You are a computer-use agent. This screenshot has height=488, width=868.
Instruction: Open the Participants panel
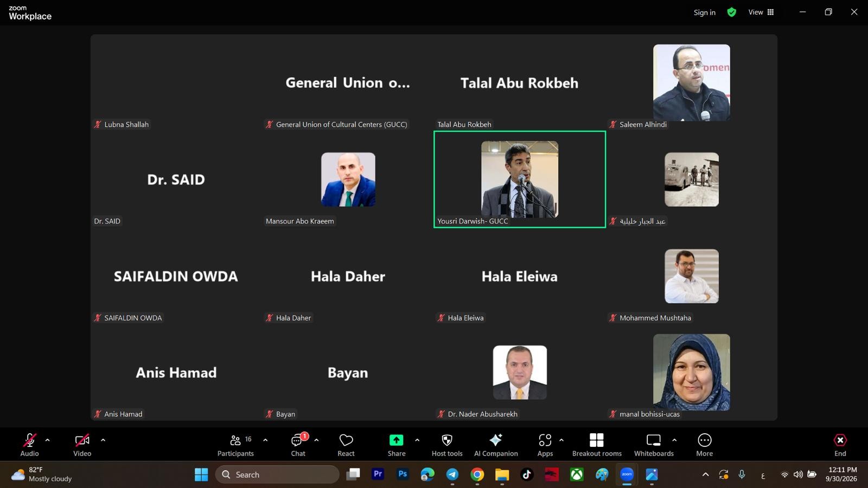click(x=235, y=445)
